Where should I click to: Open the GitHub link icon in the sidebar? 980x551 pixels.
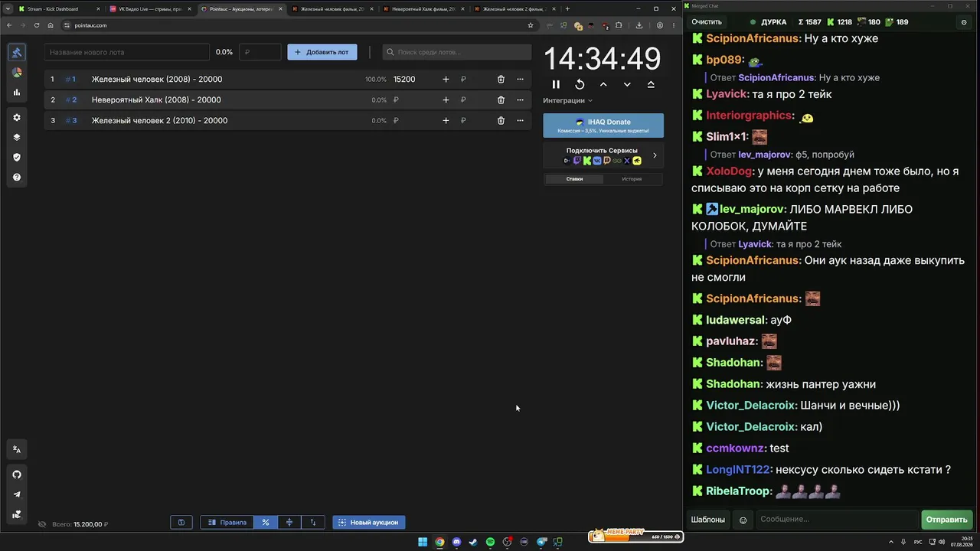pyautogui.click(x=17, y=474)
